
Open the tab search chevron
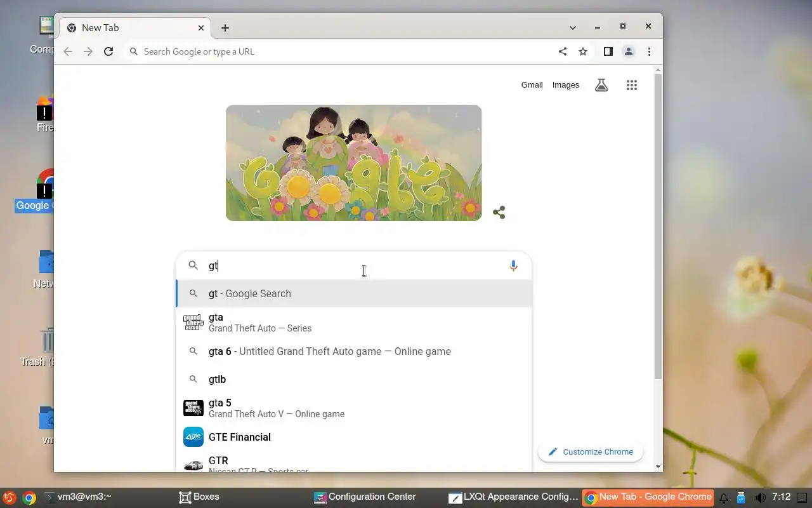[x=573, y=27]
